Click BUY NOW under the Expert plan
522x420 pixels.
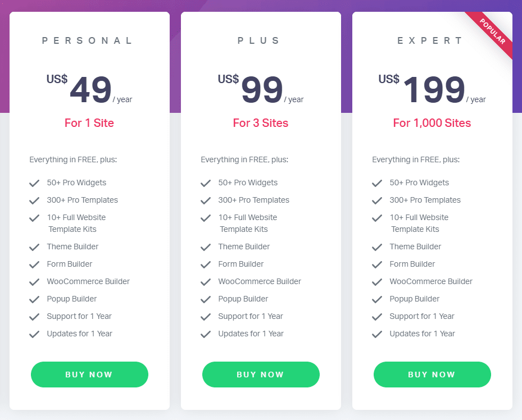coord(432,375)
